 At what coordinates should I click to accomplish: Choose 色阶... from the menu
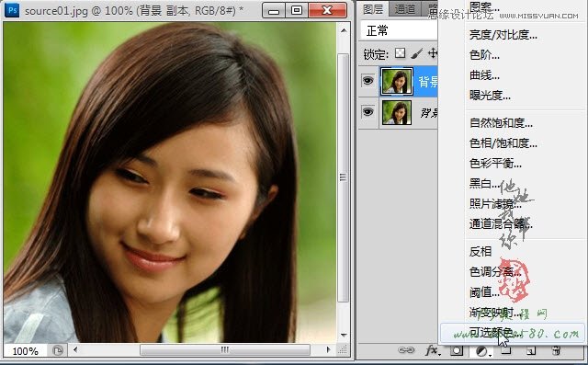tap(484, 55)
